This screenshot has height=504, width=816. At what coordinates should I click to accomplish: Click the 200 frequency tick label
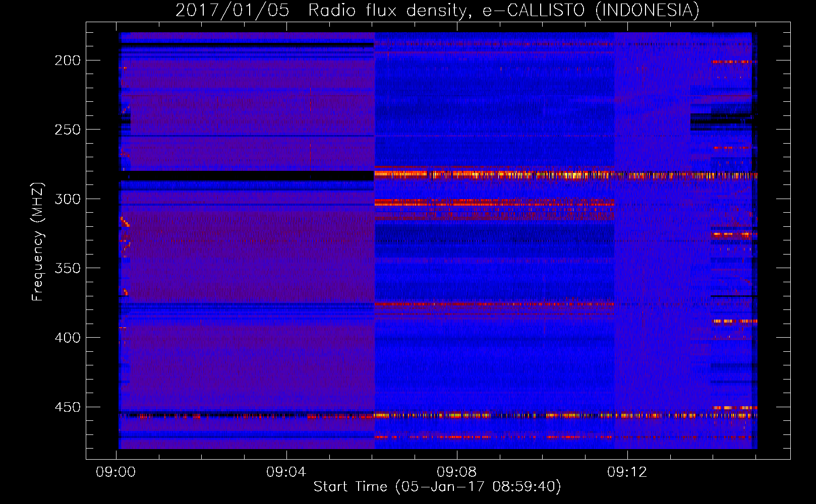point(68,60)
